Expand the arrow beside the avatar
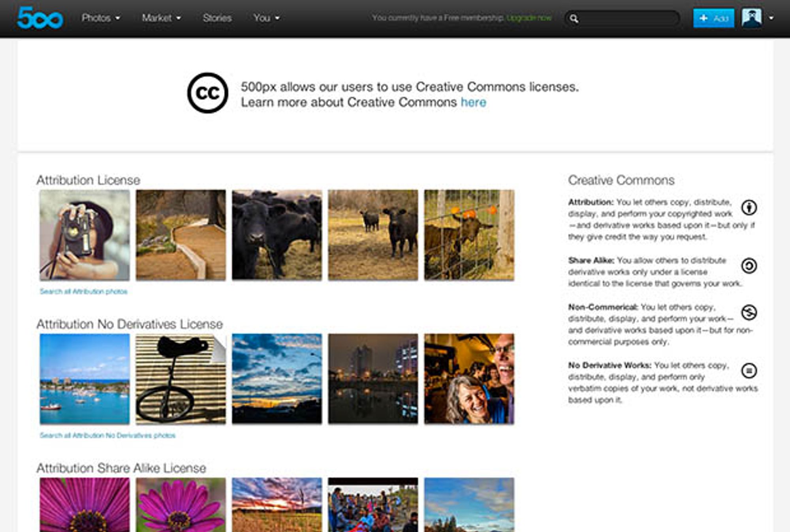Viewport: 790px width, 532px height. (x=771, y=18)
